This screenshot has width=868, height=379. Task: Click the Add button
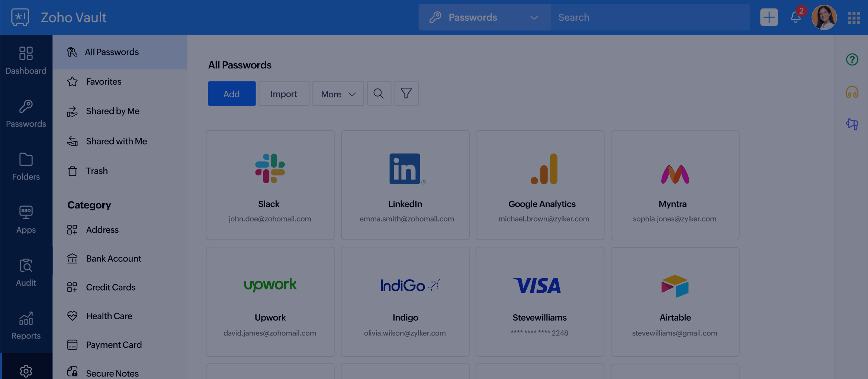[231, 93]
